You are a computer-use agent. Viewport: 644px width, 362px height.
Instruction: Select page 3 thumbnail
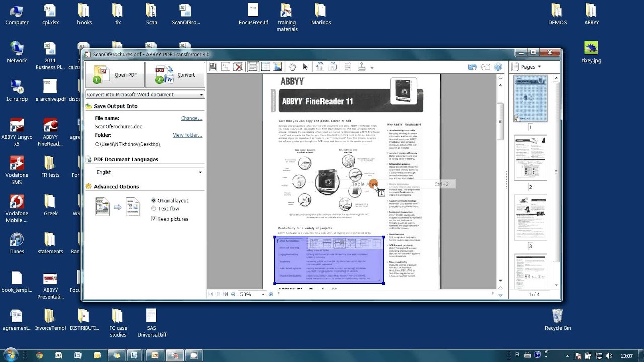(x=530, y=218)
